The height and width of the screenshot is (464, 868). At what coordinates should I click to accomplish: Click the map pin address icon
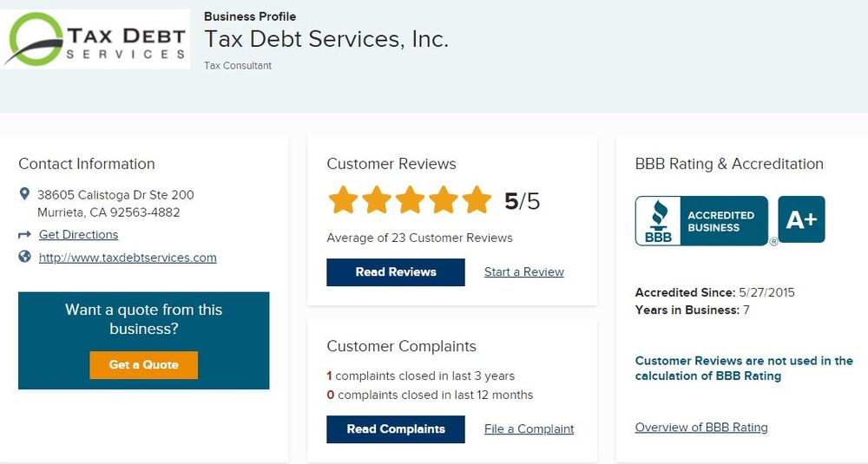(24, 194)
